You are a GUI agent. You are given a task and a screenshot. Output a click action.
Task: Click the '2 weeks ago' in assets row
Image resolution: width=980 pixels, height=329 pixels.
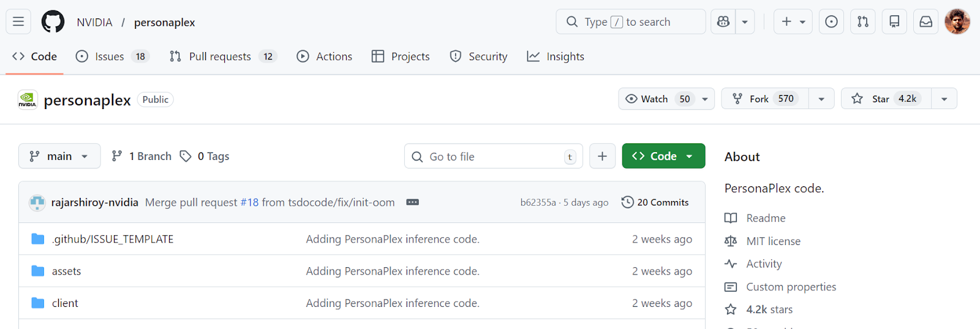click(662, 271)
